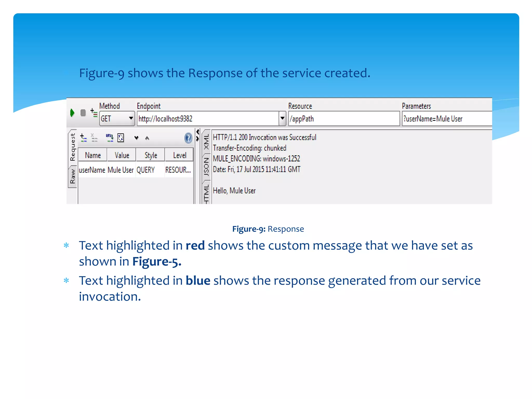Click the Level column header
Image resolution: width=532 pixels, height=399 pixels.
[x=179, y=155]
